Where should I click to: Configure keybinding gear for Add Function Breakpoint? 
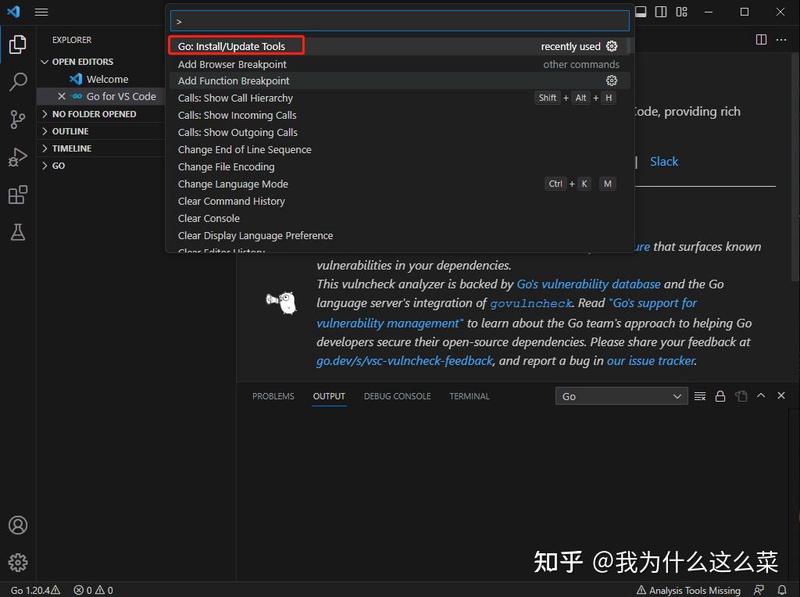(x=612, y=80)
